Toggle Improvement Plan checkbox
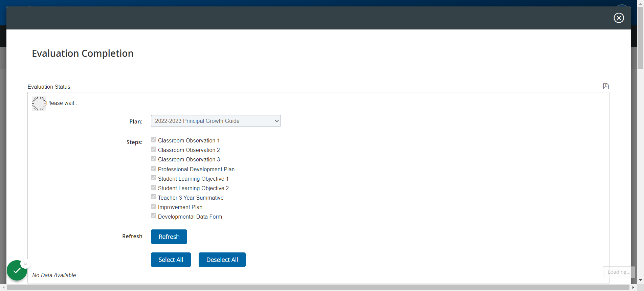644x291 pixels. 154,206
